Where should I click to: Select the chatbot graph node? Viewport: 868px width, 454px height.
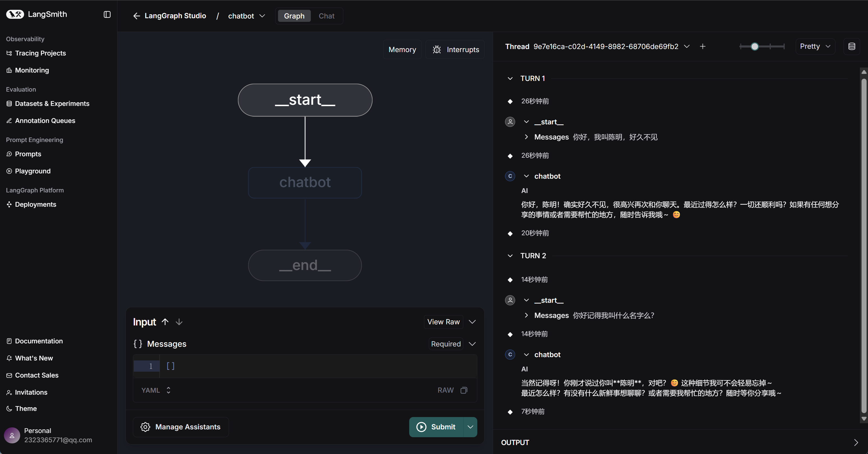point(305,183)
